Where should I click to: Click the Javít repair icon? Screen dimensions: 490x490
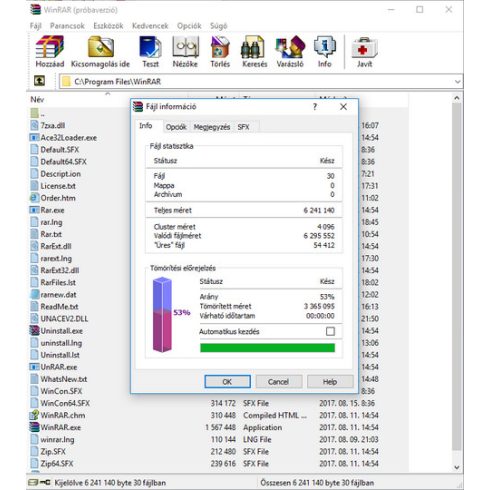(364, 47)
